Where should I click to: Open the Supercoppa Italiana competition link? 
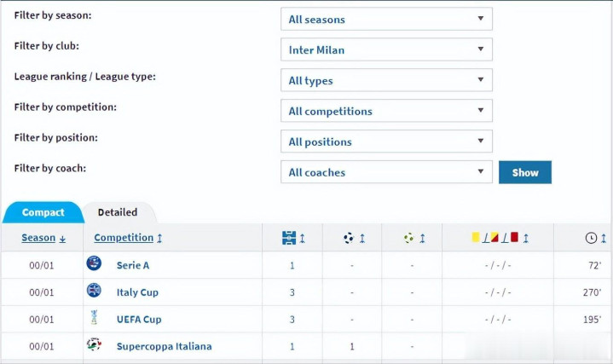(164, 346)
